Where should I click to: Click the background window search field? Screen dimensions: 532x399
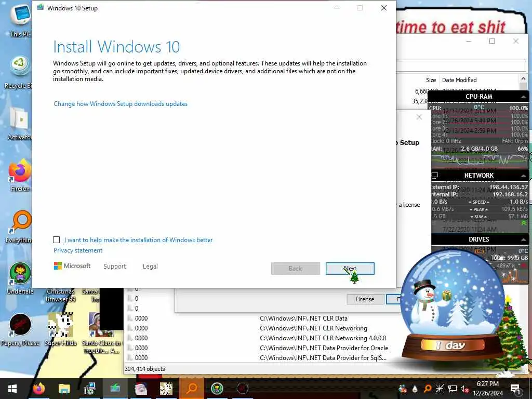pos(461,66)
